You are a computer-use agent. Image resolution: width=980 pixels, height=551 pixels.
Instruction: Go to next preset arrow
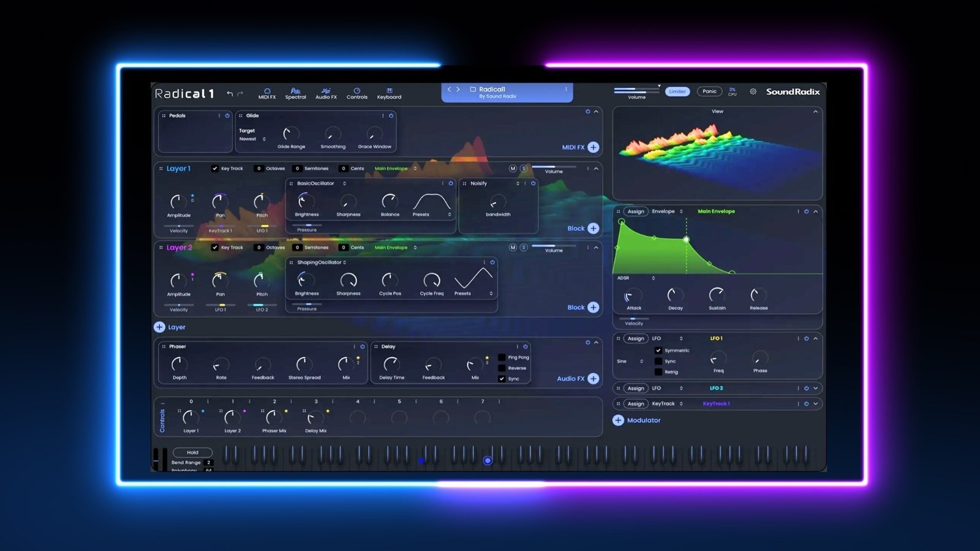458,89
